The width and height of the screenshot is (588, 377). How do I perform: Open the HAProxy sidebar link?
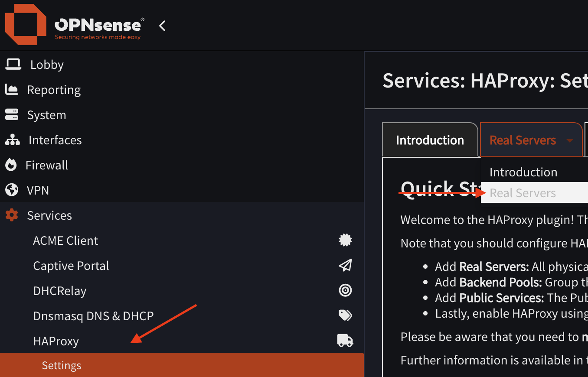56,341
